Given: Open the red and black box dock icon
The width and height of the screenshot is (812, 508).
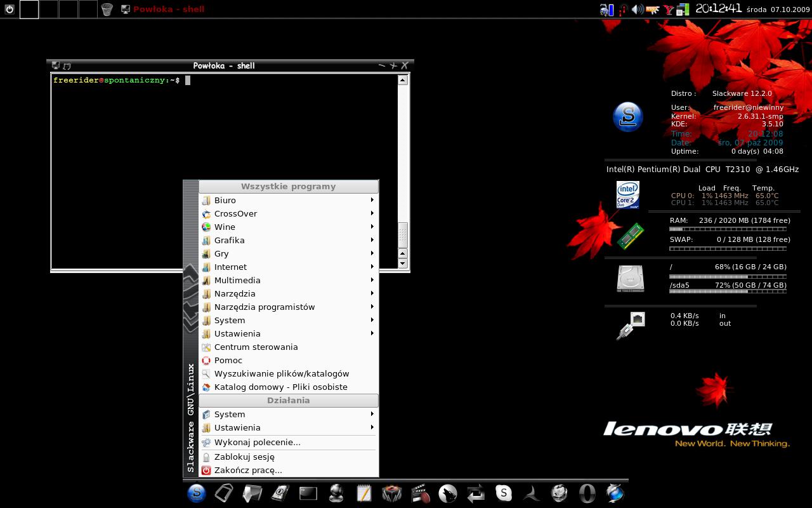Looking at the screenshot, I should tap(392, 493).
